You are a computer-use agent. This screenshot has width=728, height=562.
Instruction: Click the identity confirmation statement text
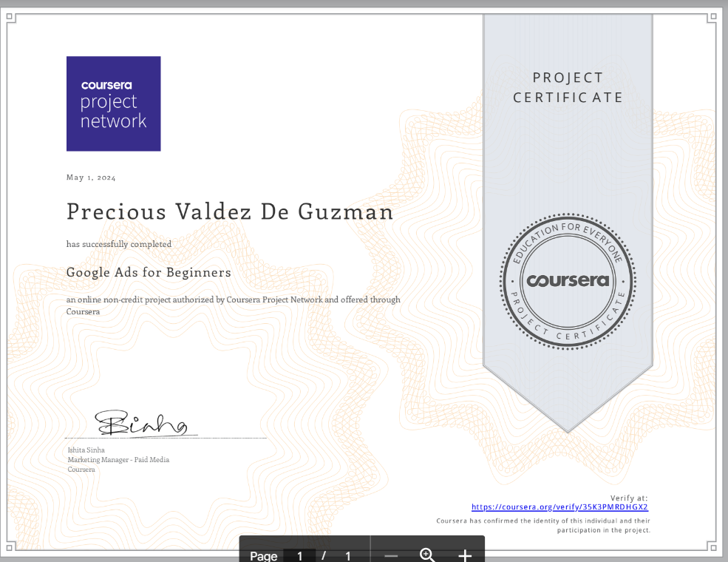[x=543, y=525]
